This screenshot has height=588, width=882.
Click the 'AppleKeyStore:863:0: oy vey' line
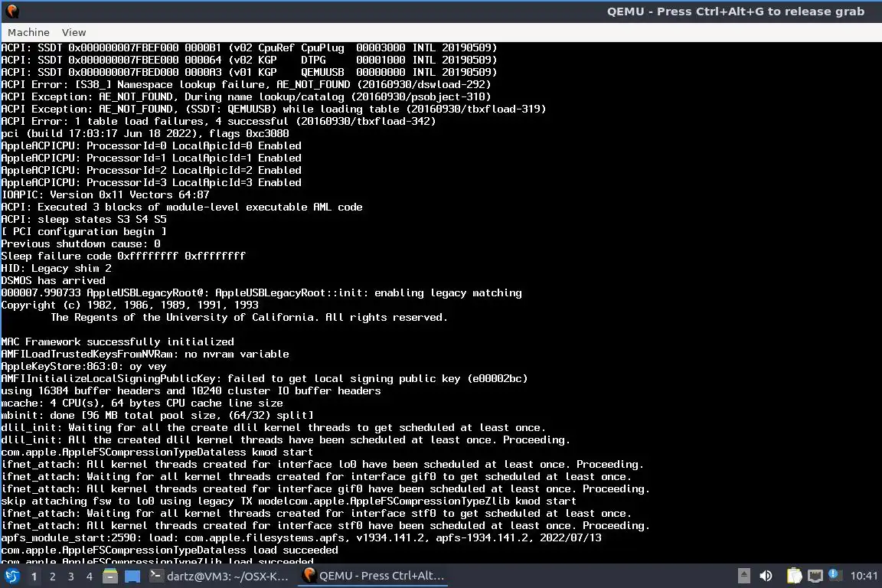[83, 366]
